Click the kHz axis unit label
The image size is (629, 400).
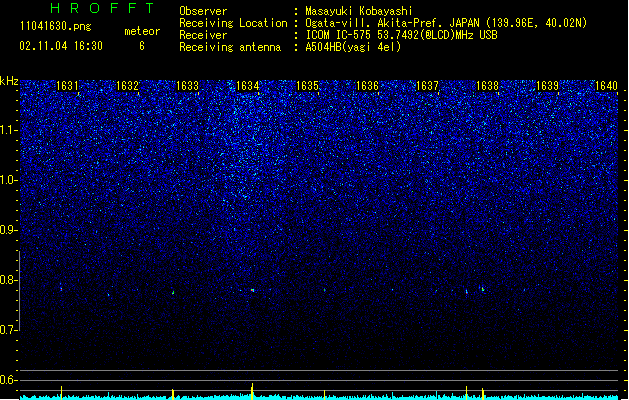coord(9,81)
